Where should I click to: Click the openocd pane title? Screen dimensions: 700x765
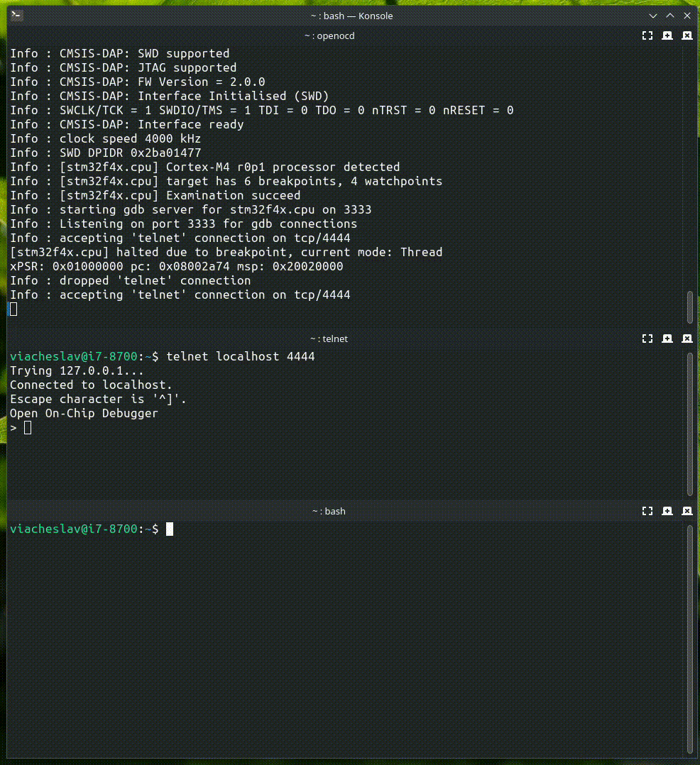point(329,35)
